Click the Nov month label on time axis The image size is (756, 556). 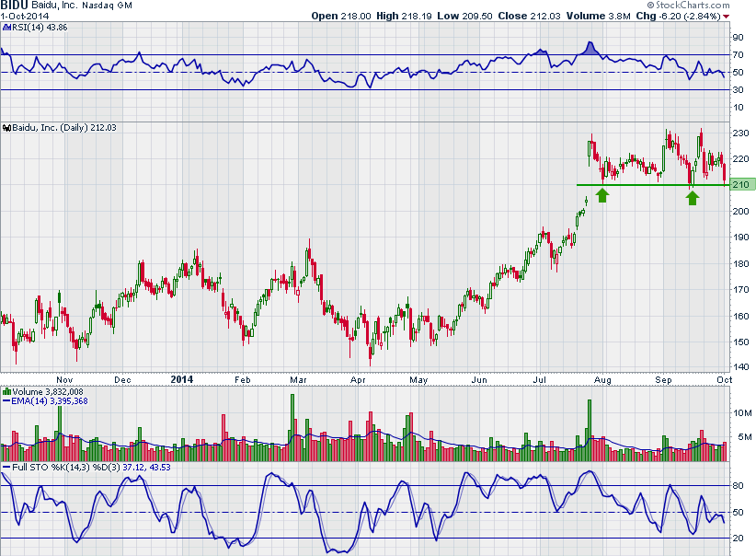coord(64,380)
